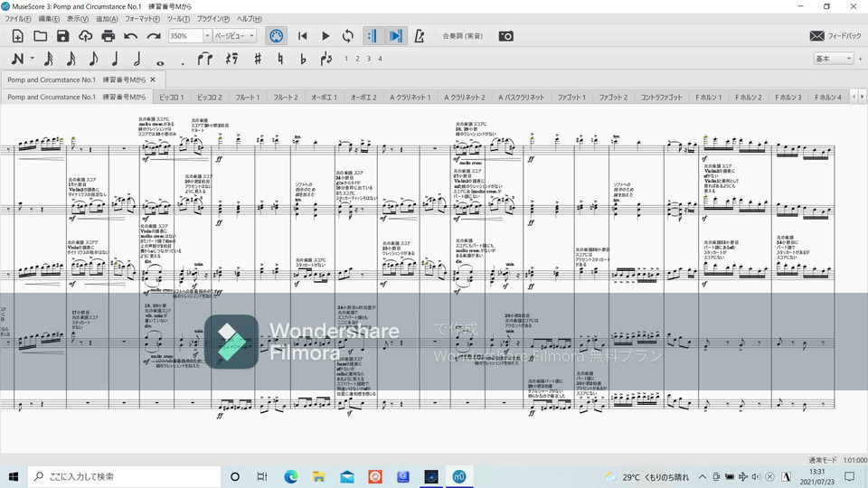868x488 pixels.
Task: Close the Pomp and Circumstance score tab
Action: (x=153, y=80)
